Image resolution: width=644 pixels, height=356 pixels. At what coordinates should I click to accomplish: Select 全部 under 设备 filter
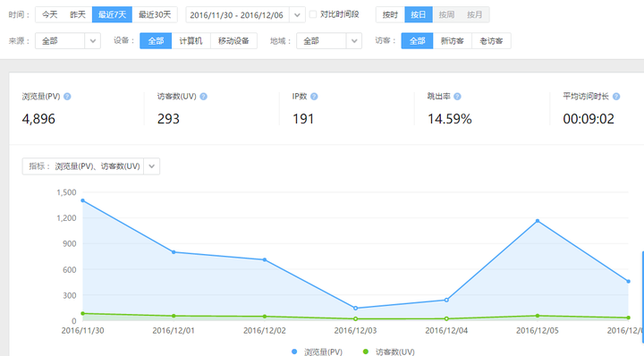click(156, 40)
